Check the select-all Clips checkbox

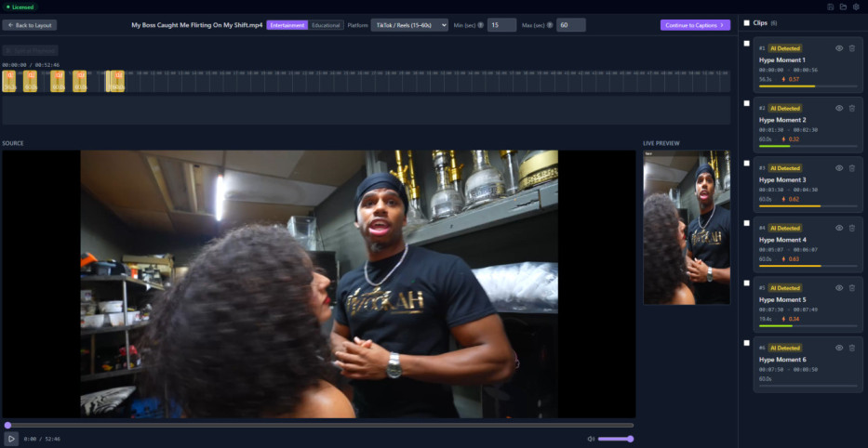coord(747,22)
